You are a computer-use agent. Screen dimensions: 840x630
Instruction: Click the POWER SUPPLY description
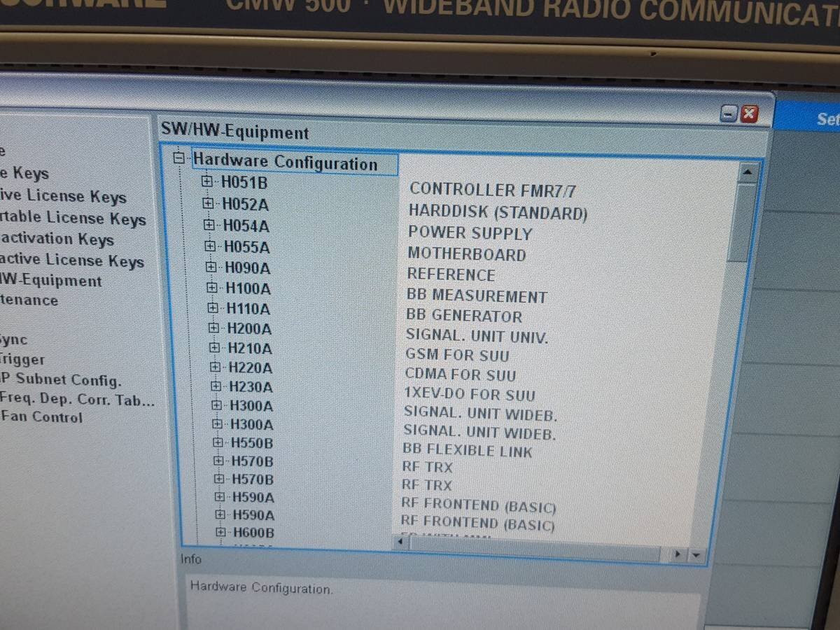click(x=470, y=233)
